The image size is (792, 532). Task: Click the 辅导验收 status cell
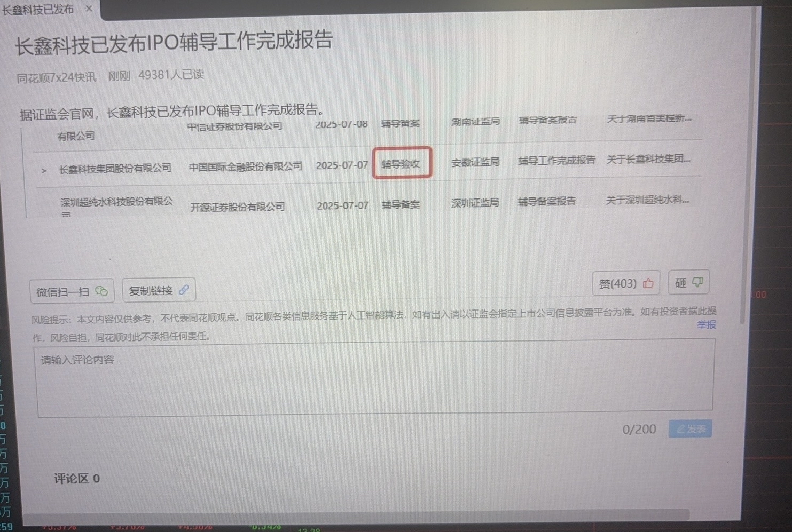(x=401, y=164)
